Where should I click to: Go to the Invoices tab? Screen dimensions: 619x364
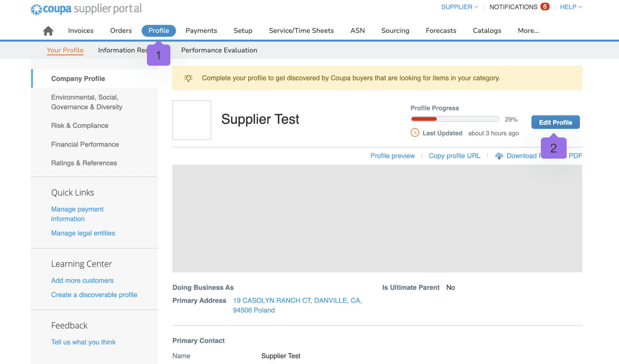[81, 30]
